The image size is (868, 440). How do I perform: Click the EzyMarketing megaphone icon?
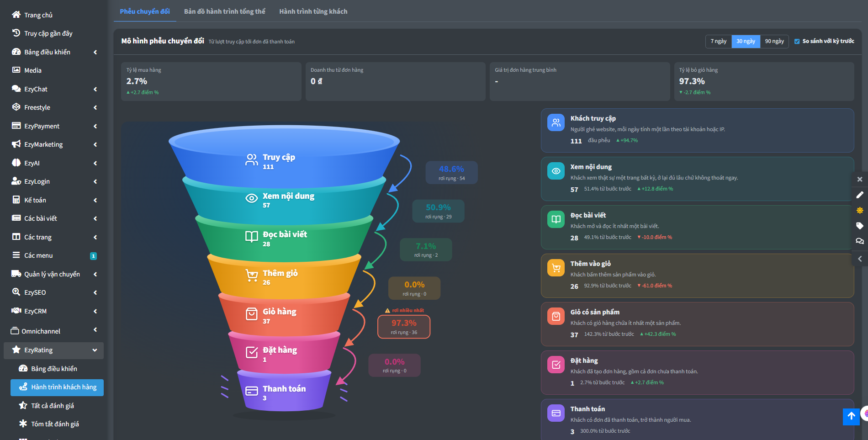16,144
